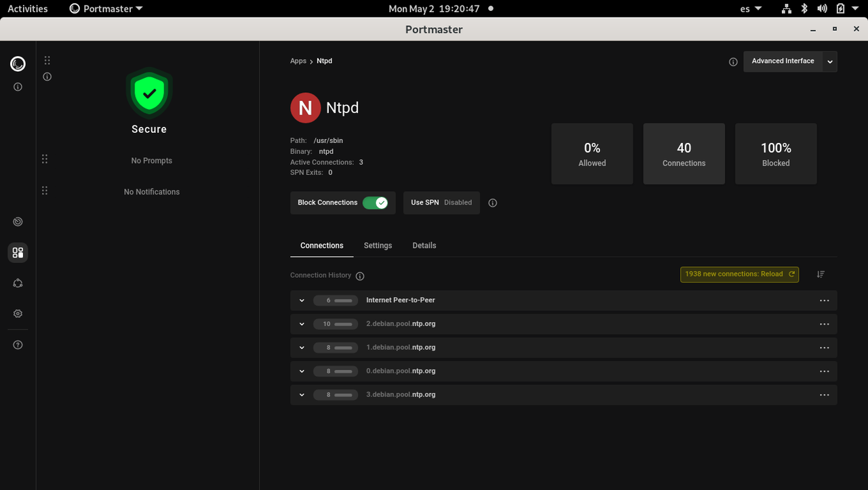This screenshot has width=868, height=490.
Task: Click the 3.debian.pool.ntp.org domain text
Action: [401, 395]
